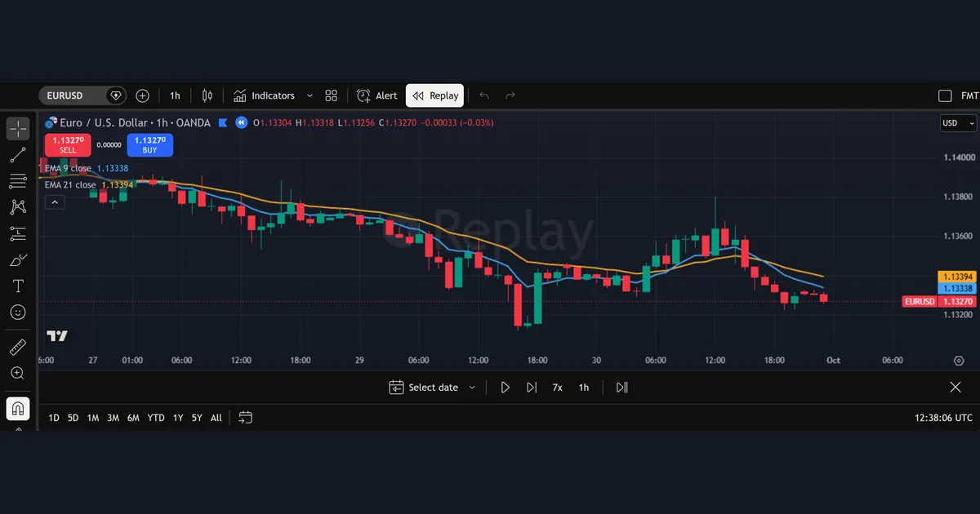Change the 7x replay speed
Image resolution: width=980 pixels, height=514 pixels.
[x=557, y=388]
